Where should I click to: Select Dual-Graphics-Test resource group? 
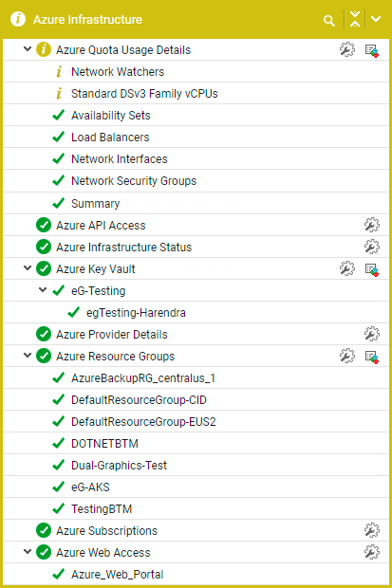tap(119, 466)
